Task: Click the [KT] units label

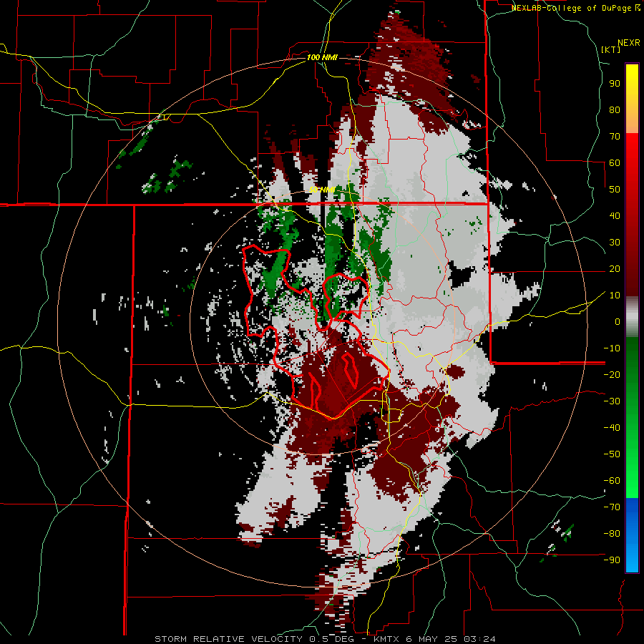Action: [x=610, y=49]
